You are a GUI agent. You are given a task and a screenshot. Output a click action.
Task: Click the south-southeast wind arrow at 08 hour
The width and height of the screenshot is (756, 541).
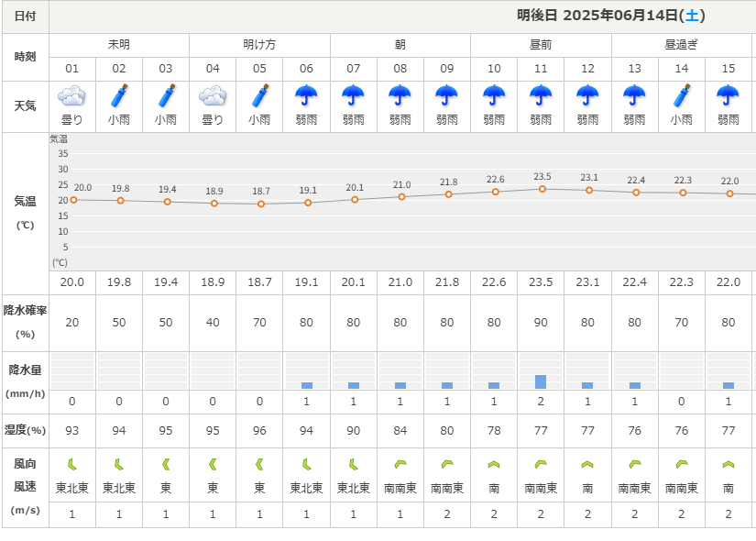(x=400, y=465)
